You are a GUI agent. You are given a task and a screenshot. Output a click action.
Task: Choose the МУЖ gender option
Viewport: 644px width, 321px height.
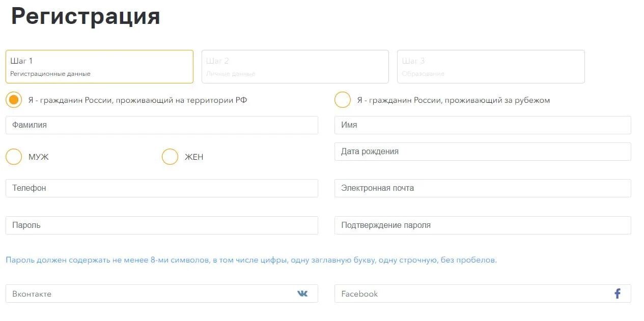[x=14, y=157]
